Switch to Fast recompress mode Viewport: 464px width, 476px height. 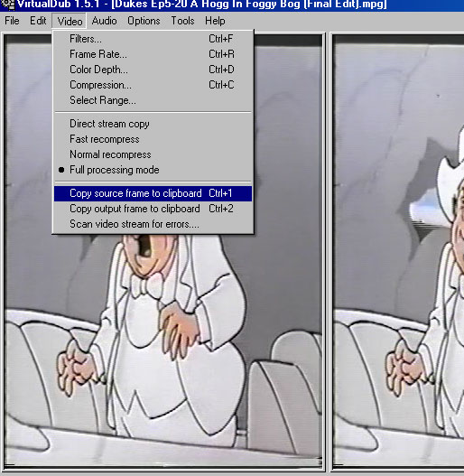[153, 139]
